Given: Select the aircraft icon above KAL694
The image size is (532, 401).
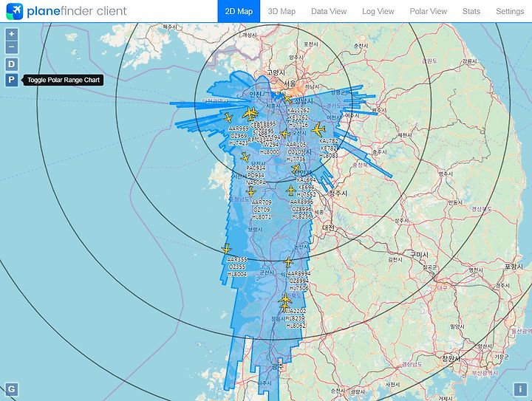Looking at the screenshot, I should [x=296, y=169].
